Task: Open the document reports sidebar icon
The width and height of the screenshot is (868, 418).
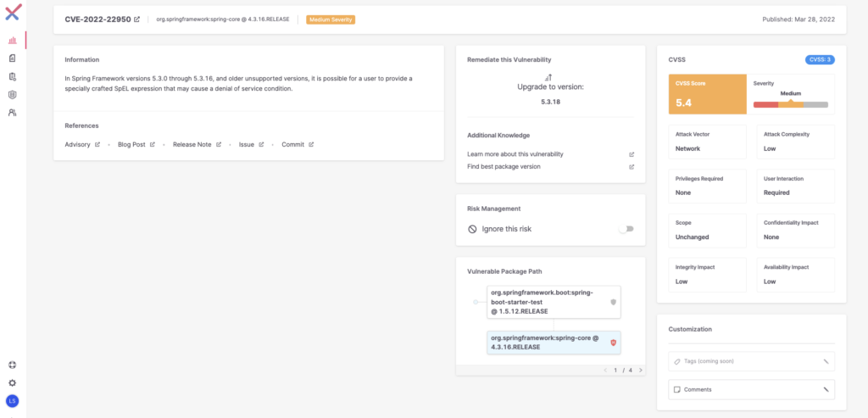Action: (x=13, y=59)
